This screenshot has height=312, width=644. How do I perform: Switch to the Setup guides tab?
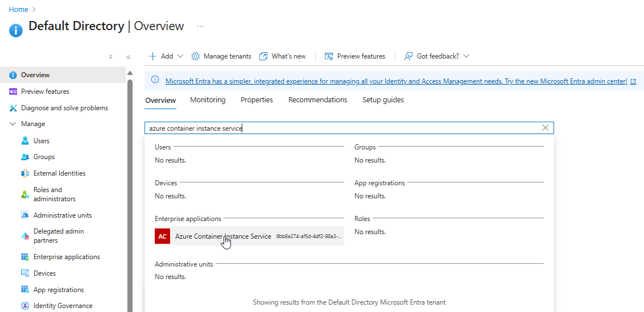coord(383,100)
